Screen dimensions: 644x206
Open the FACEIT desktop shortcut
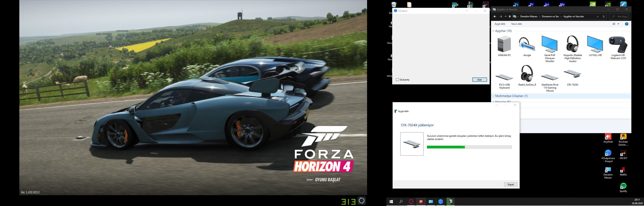pos(623,155)
